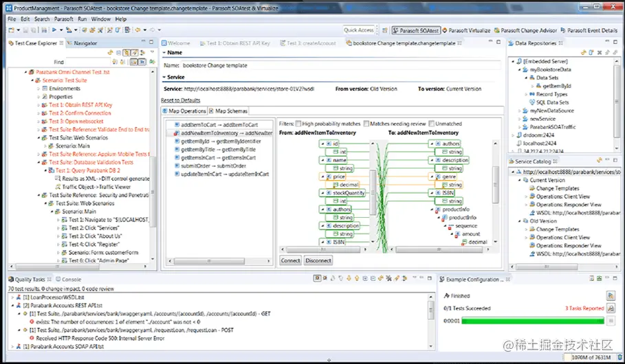Click the Run test toolbar play icon
The height and width of the screenshot is (364, 625).
pyautogui.click(x=54, y=30)
